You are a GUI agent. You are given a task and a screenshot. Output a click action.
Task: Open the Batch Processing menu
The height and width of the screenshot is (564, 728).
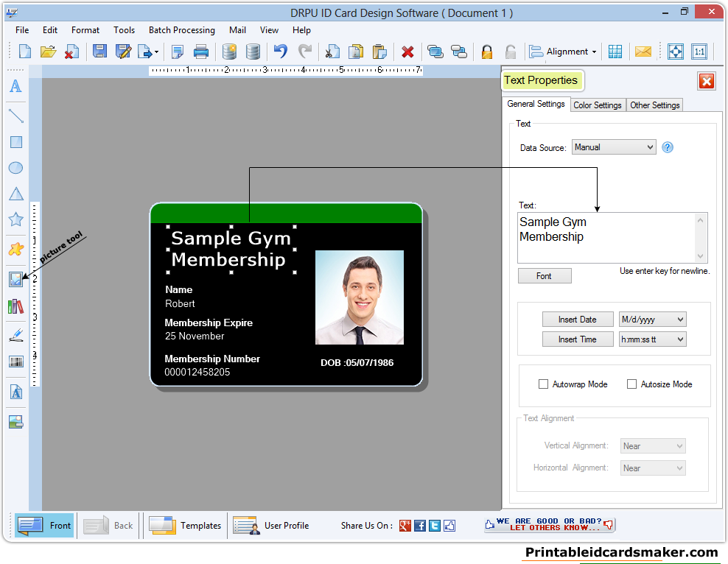click(x=181, y=30)
